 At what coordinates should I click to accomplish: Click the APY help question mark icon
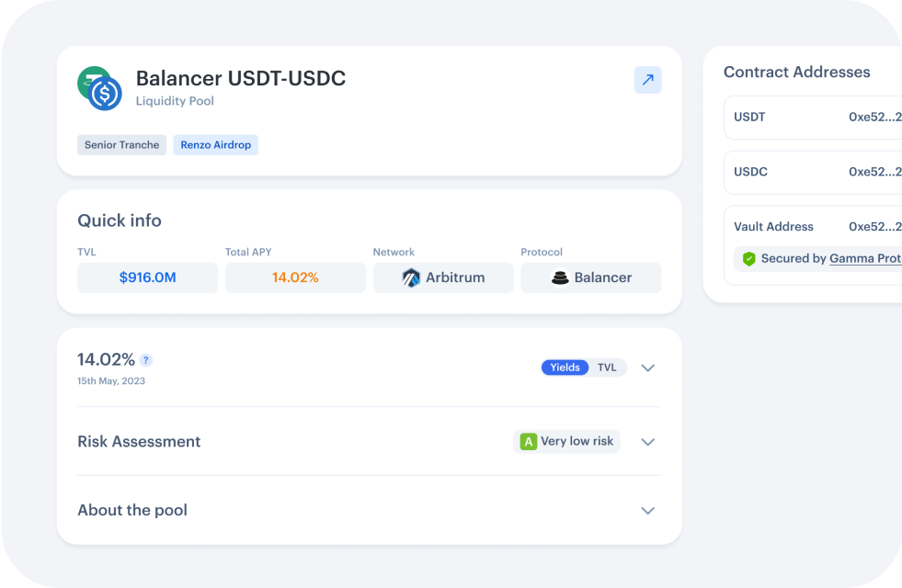tap(146, 360)
